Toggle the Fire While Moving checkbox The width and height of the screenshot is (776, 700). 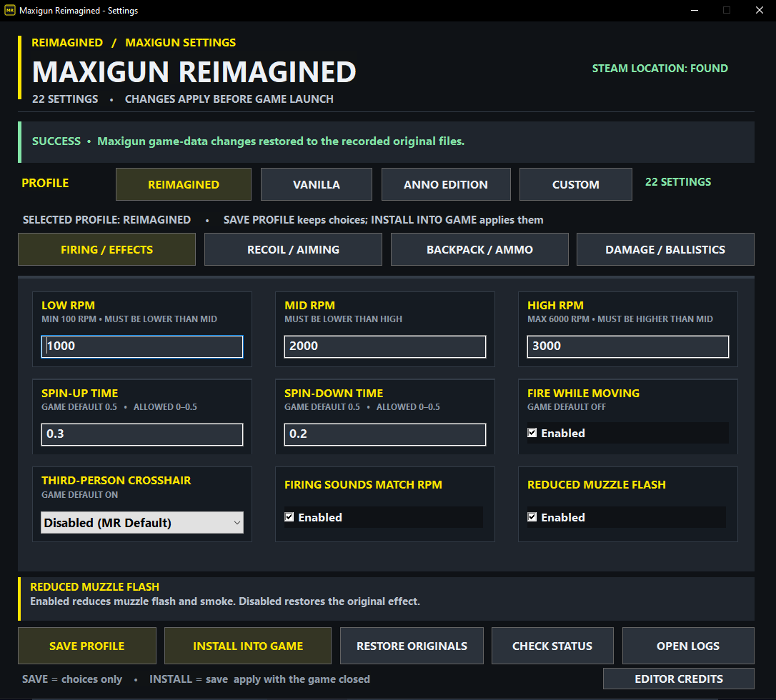(x=532, y=433)
